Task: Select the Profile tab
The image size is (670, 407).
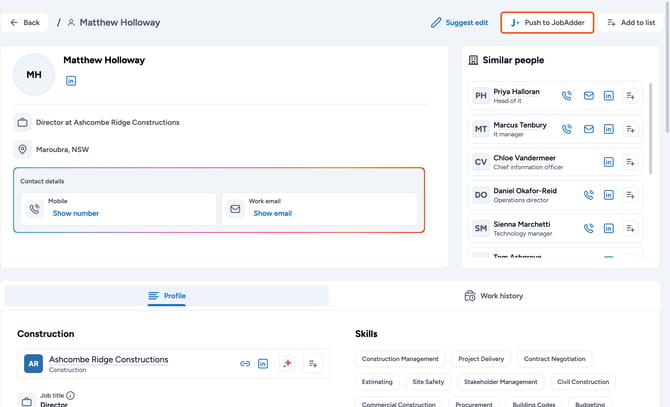Action: point(167,296)
